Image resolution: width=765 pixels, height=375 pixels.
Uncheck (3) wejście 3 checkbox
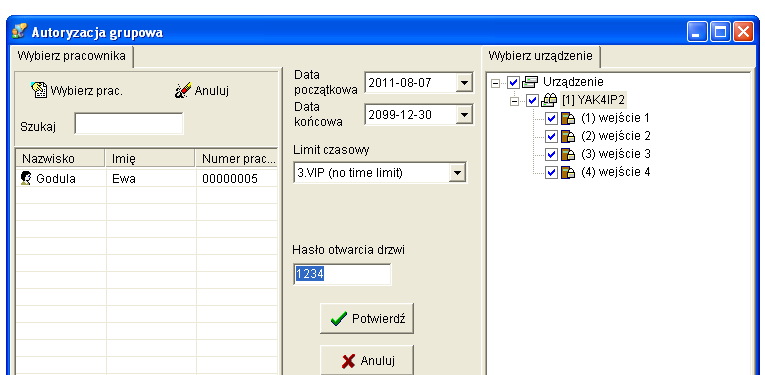[551, 154]
